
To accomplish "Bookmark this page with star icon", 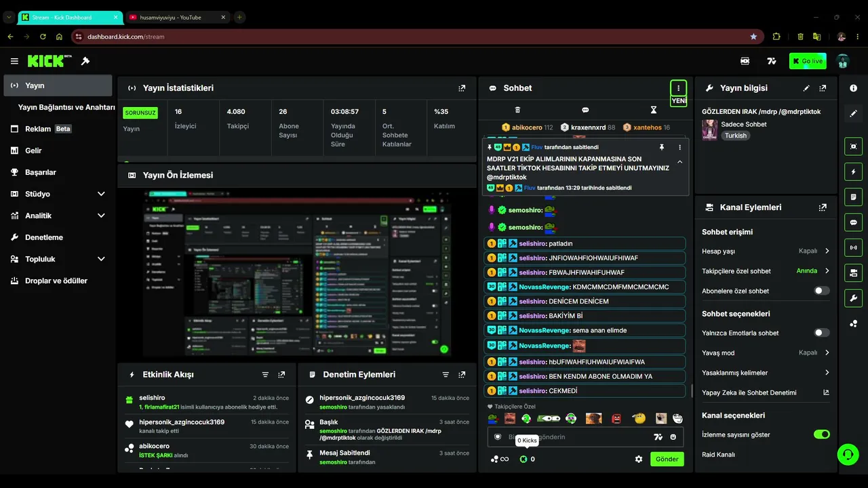I will click(753, 37).
